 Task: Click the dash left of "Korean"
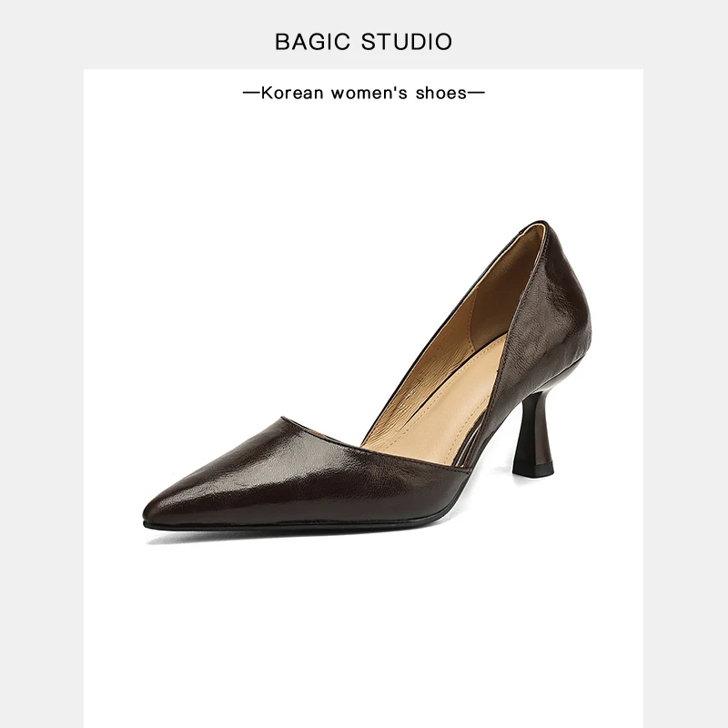pyautogui.click(x=251, y=93)
